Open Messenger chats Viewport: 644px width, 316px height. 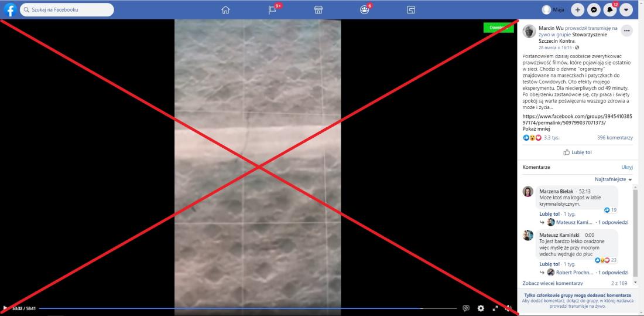pos(594,10)
